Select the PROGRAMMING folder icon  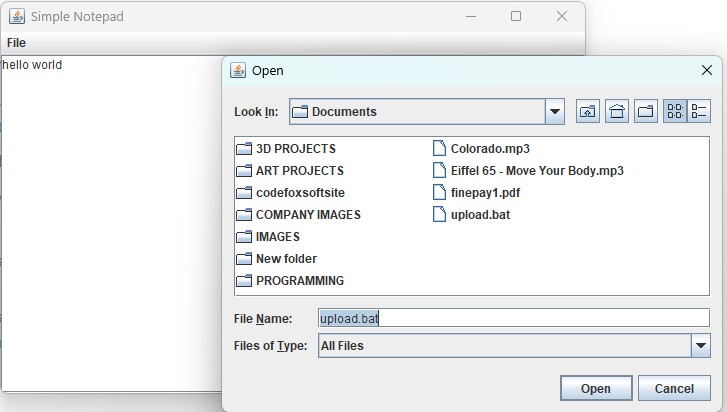(244, 281)
